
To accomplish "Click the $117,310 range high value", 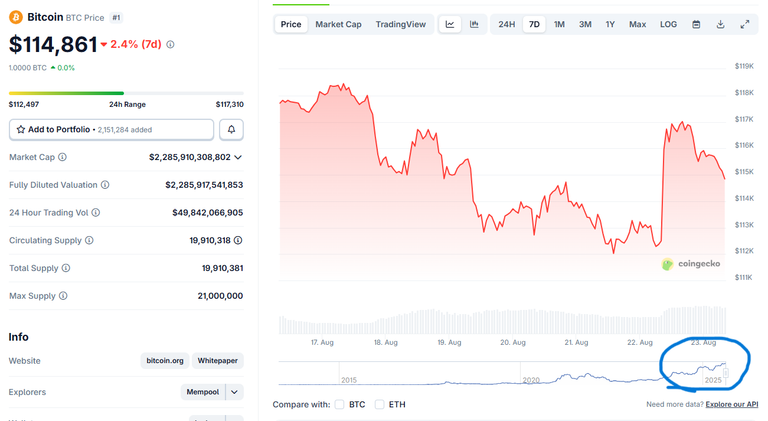I will (x=230, y=104).
